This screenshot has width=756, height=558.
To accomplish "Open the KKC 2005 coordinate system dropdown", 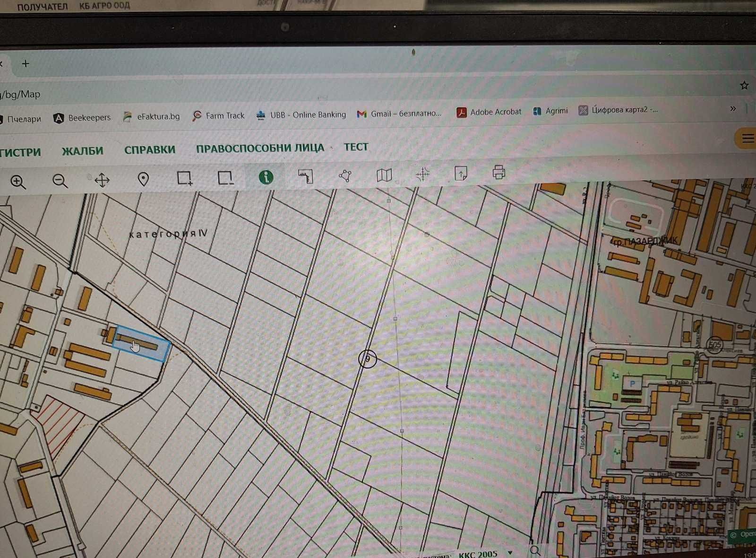I will [x=485, y=554].
